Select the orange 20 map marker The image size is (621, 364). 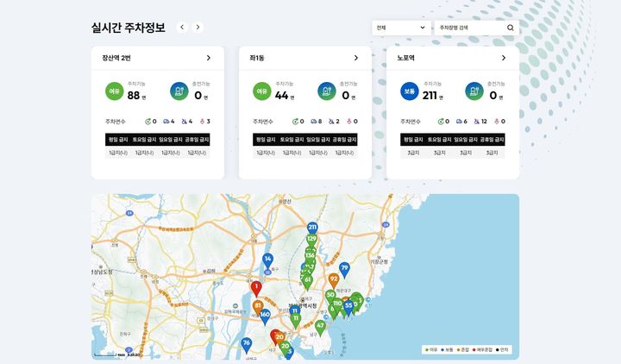tap(279, 337)
